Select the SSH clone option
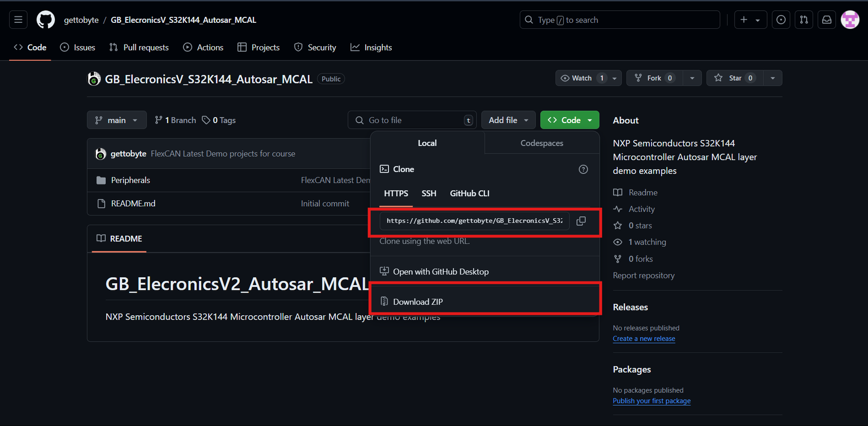The image size is (868, 426). point(429,193)
